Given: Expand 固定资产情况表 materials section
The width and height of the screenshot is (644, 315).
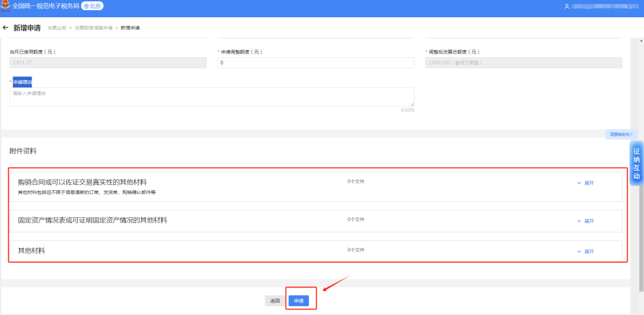Looking at the screenshot, I should (586, 221).
